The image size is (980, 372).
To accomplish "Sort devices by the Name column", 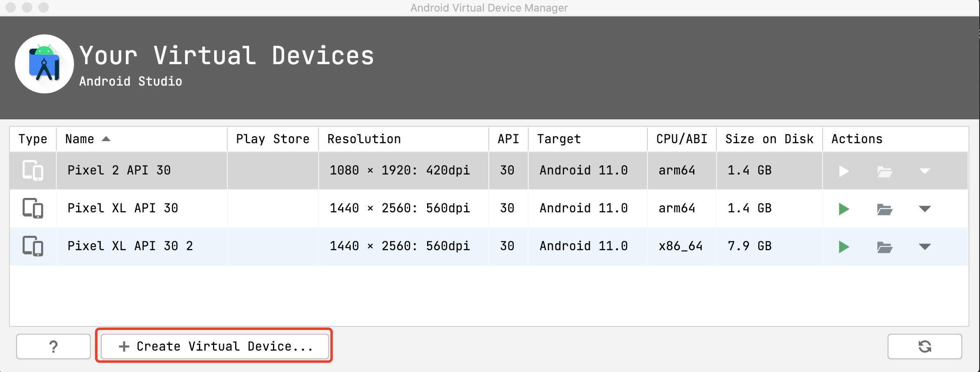I will (80, 139).
